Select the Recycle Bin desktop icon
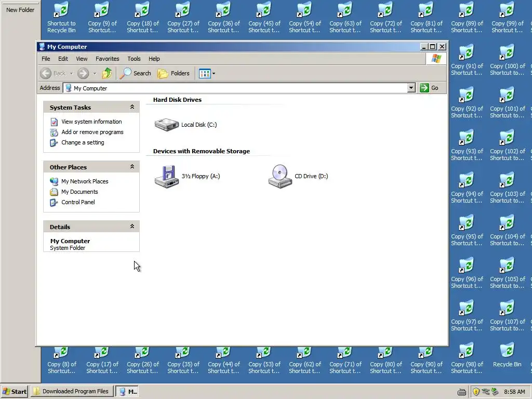Image resolution: width=532 pixels, height=399 pixels. [507, 355]
